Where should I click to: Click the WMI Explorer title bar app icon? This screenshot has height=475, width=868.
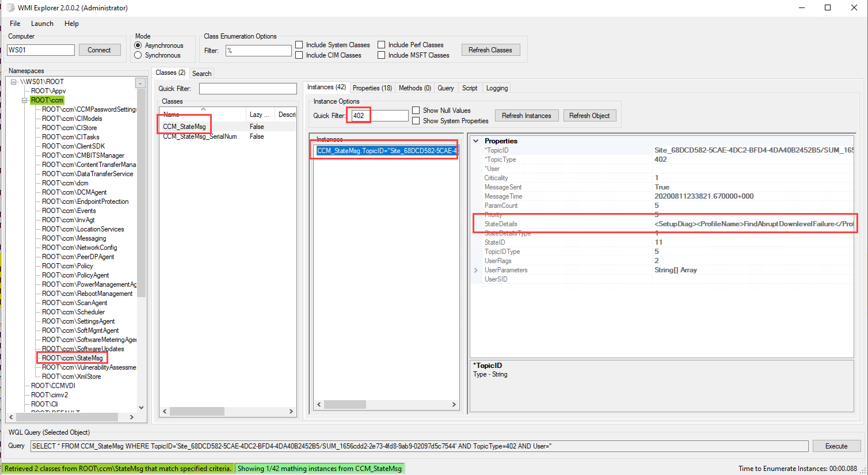[x=10, y=7]
